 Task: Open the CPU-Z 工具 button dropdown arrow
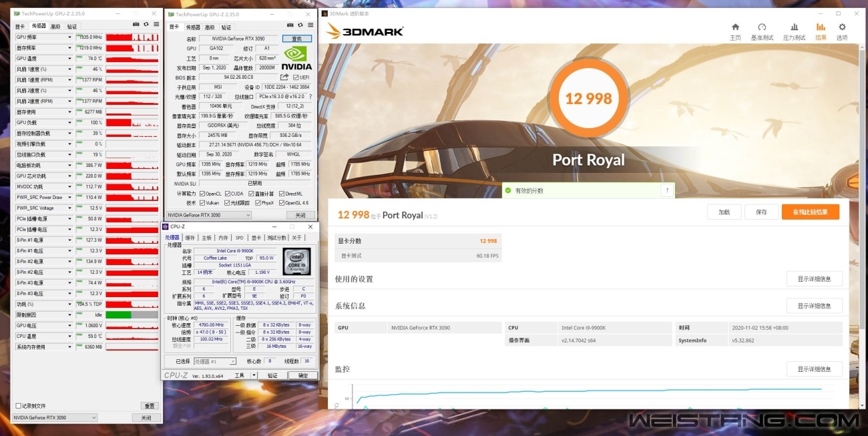click(254, 376)
